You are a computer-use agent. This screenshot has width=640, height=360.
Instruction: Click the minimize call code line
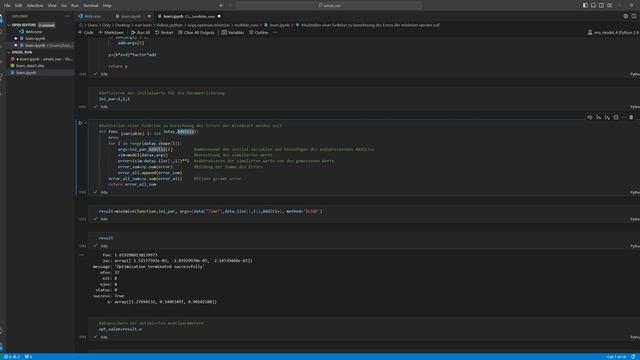pos(210,211)
